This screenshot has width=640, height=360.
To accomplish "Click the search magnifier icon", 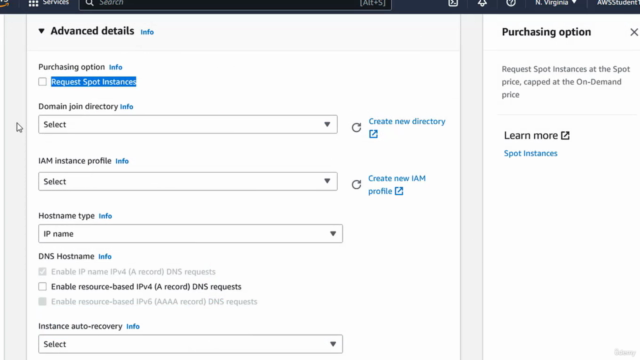I will coord(89,3).
